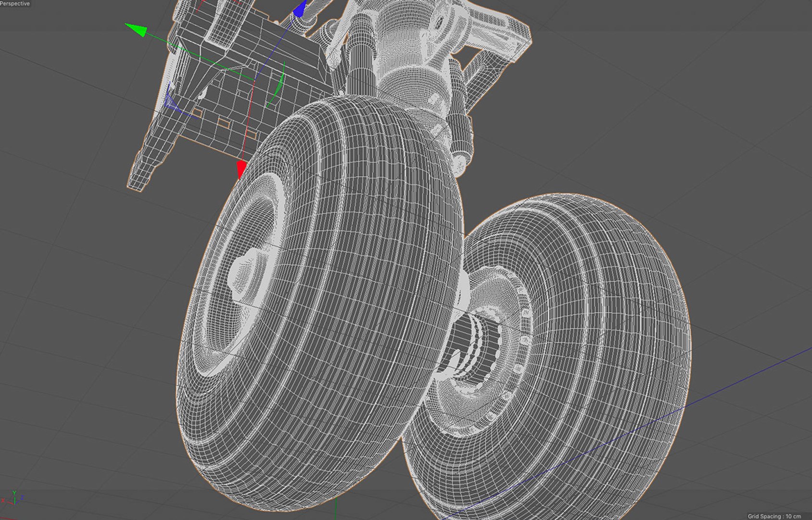The image size is (812, 520).
Task: Click the Perspective viewport label
Action: click(15, 3)
